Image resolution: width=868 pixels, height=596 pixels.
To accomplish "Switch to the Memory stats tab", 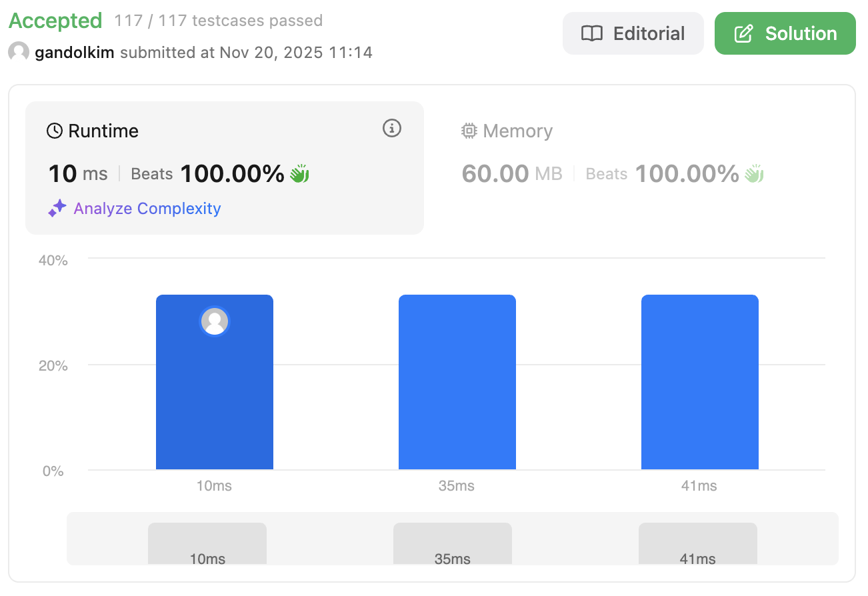I will (639, 168).
